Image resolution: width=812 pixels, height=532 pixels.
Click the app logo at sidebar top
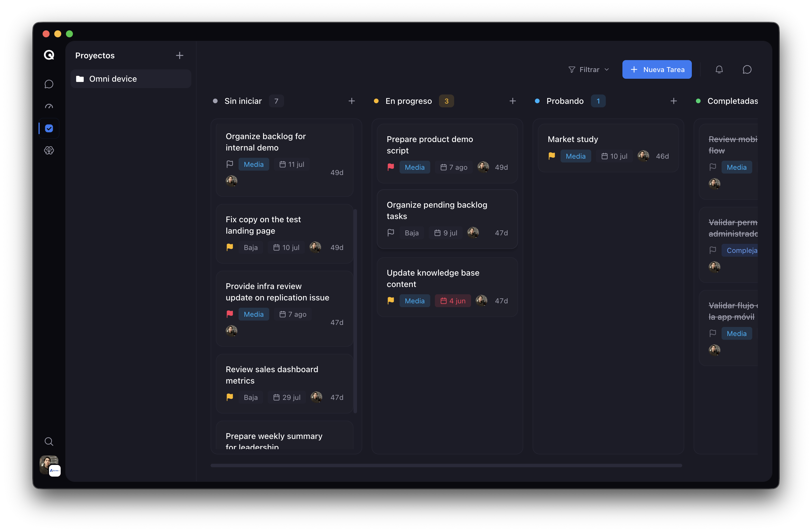pyautogui.click(x=49, y=55)
